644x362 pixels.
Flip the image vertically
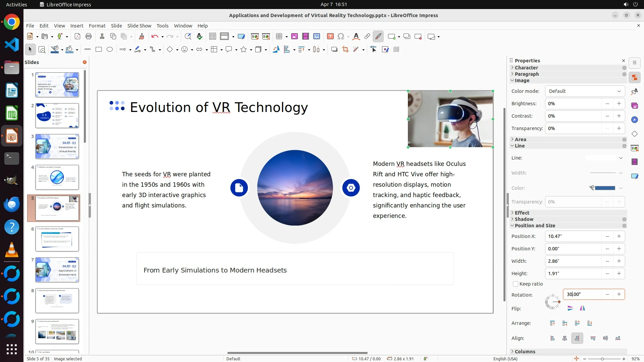point(570,308)
